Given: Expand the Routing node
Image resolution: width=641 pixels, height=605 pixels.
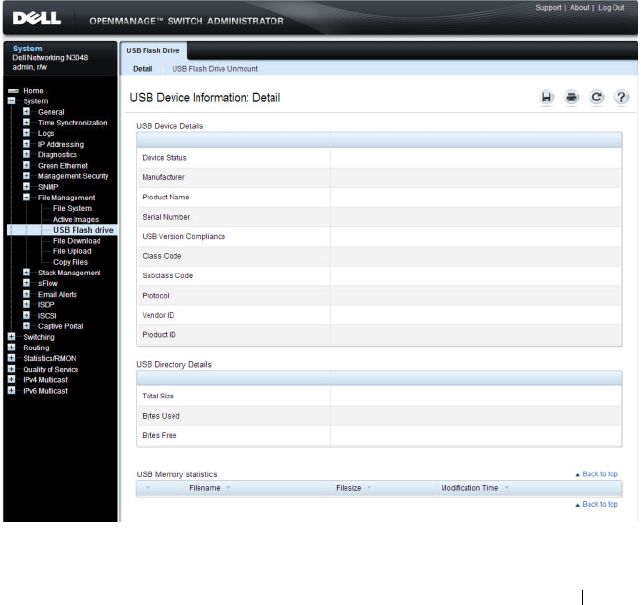Looking at the screenshot, I should coord(11,347).
